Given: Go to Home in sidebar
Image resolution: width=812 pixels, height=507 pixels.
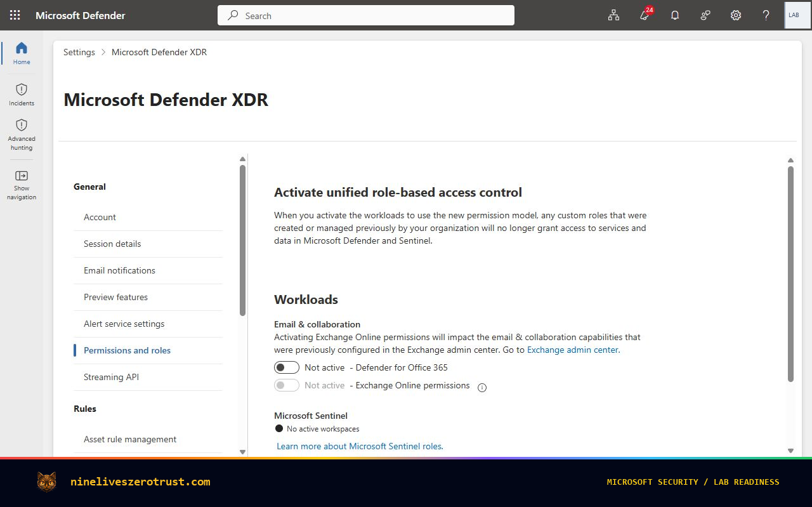Looking at the screenshot, I should click(22, 53).
